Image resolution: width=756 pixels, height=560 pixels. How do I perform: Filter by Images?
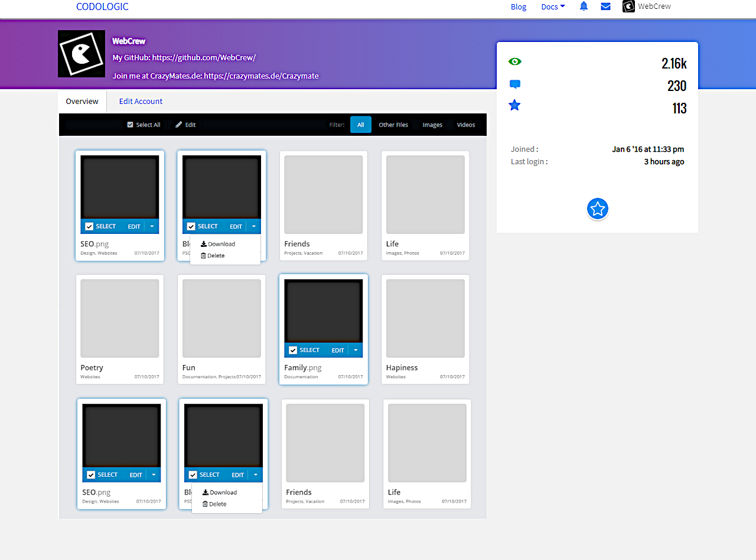pyautogui.click(x=432, y=125)
